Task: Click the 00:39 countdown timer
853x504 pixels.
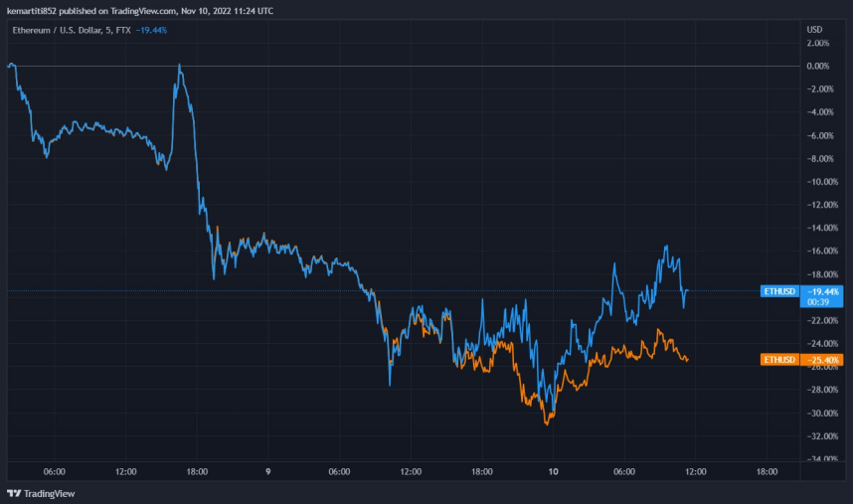Action: 818,302
